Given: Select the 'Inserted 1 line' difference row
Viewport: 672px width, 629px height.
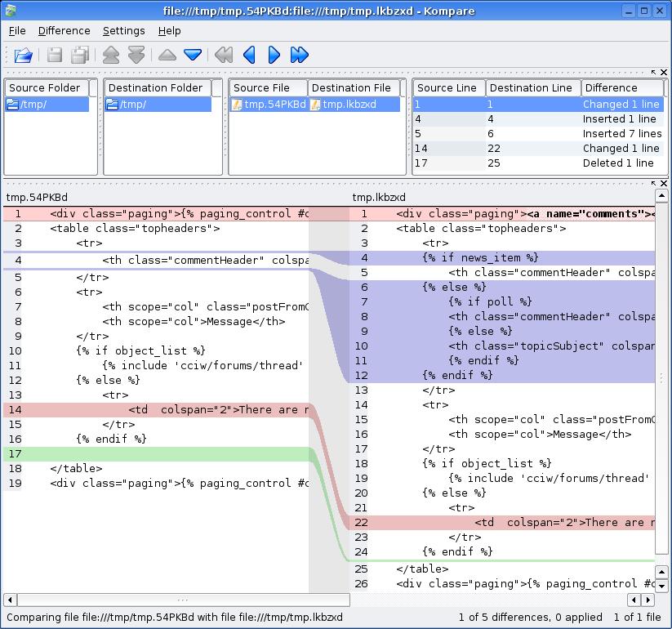Looking at the screenshot, I should (538, 118).
